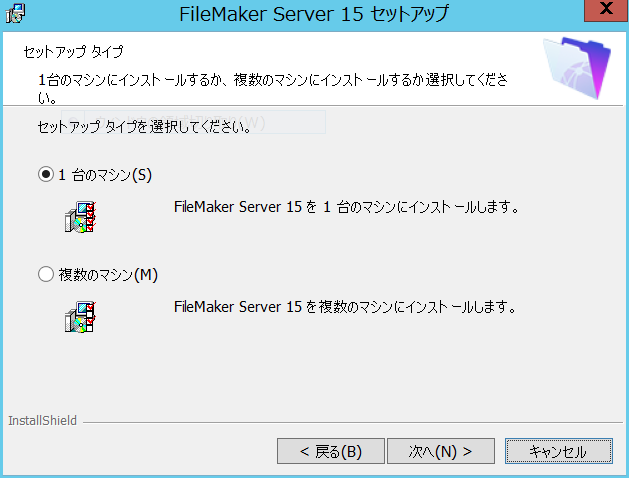Click the single-machine install illustration icon
The image size is (629, 478).
[x=80, y=217]
